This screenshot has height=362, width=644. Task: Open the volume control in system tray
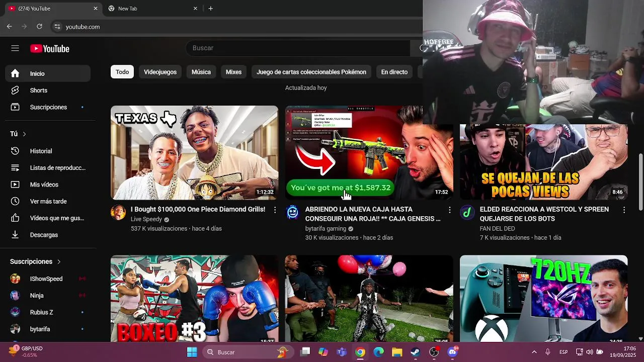pyautogui.click(x=589, y=352)
